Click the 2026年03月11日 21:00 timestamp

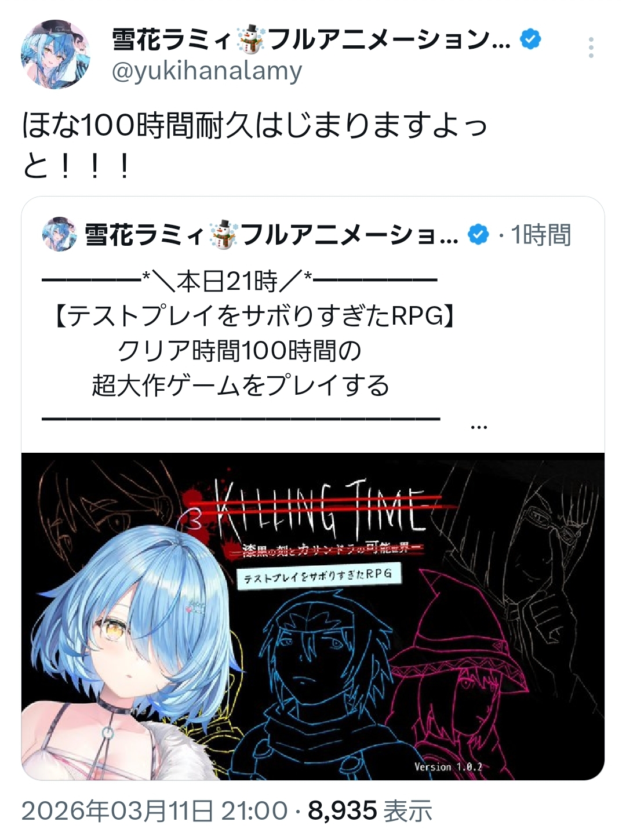(155, 810)
